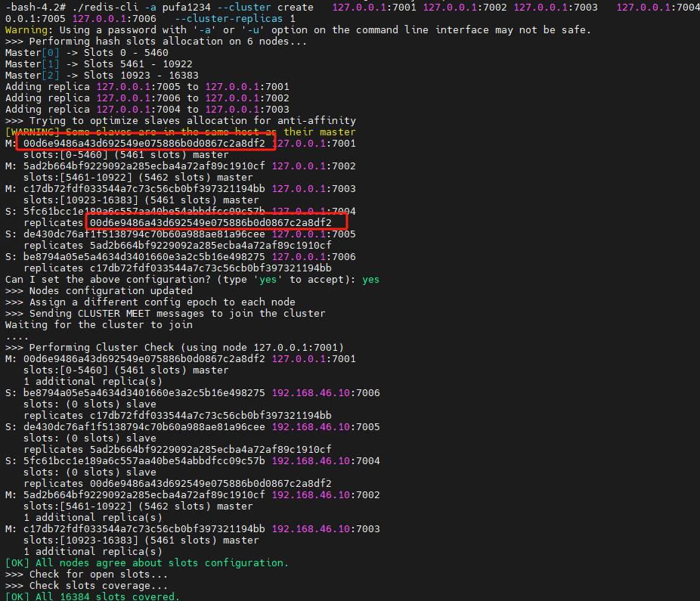
Task: Click "Master[1] -> Slots 5461 - 10922" line
Action: click(x=99, y=64)
